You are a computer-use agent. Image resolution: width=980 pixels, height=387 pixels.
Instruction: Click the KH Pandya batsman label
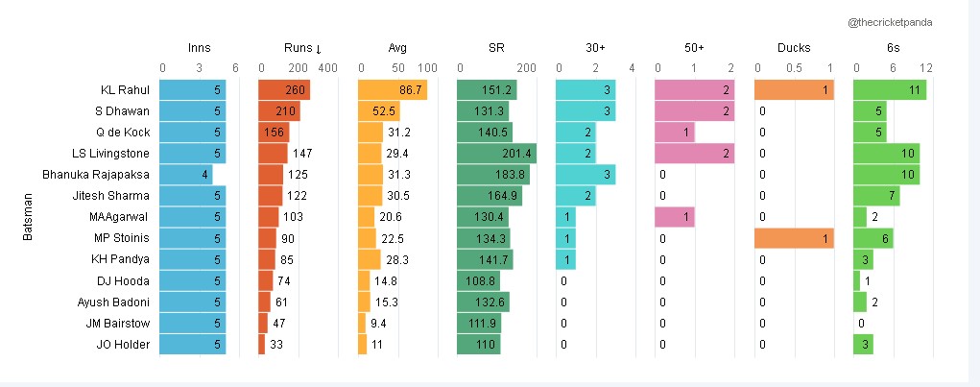(123, 259)
